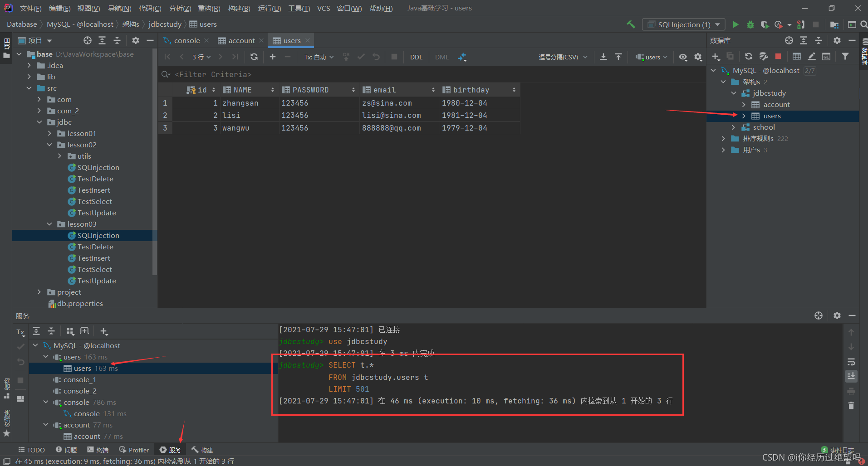The height and width of the screenshot is (466, 868).
Task: Open users session dropdown in toolbar
Action: click(x=652, y=57)
